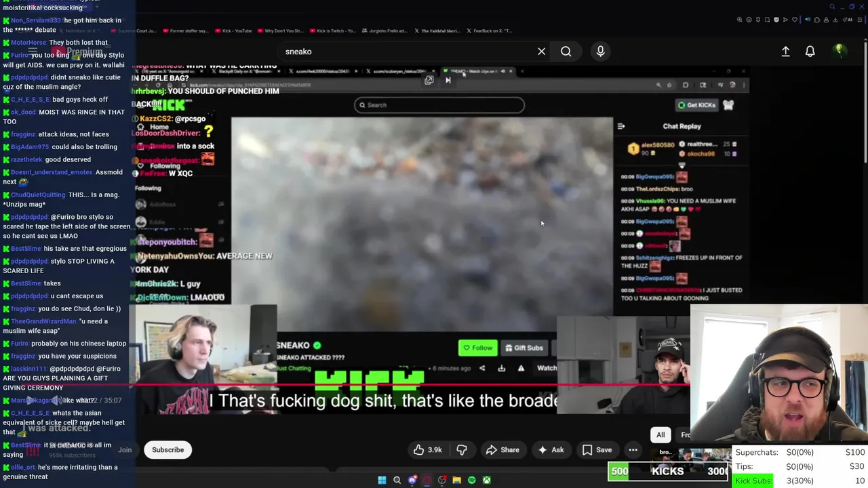Open the YouTube upload/create icon
868x488 pixels.
(x=785, y=52)
